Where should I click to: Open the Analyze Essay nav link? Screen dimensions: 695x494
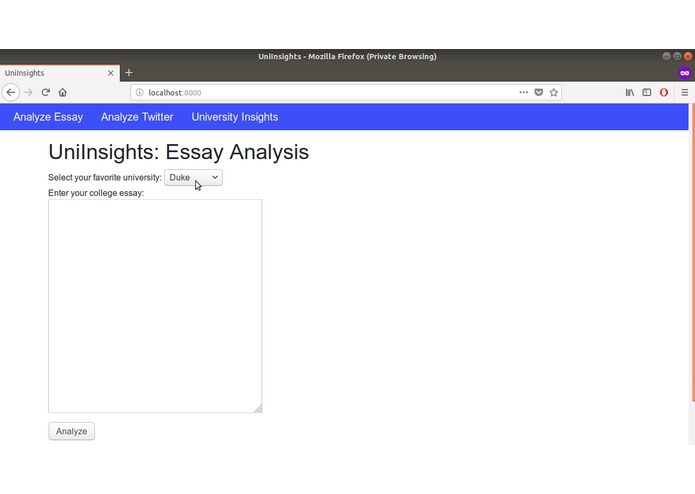click(48, 117)
